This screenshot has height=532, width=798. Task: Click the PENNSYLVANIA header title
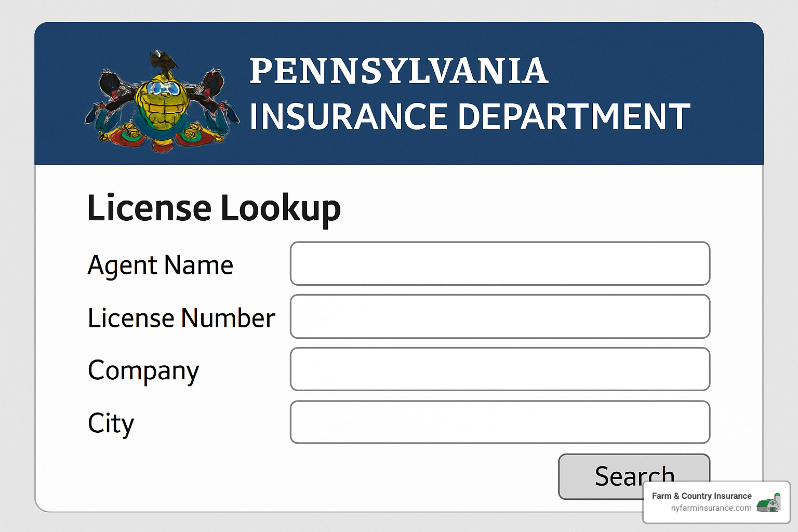coord(398,71)
